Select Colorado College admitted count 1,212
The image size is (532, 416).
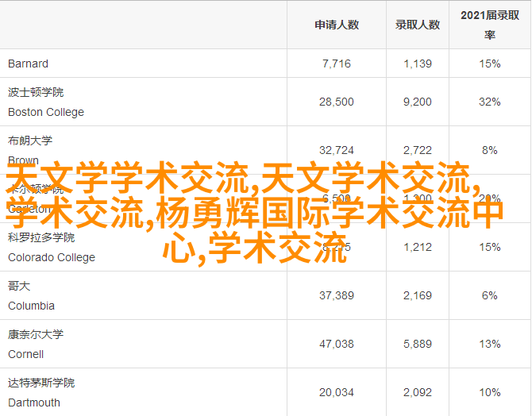[418, 247]
